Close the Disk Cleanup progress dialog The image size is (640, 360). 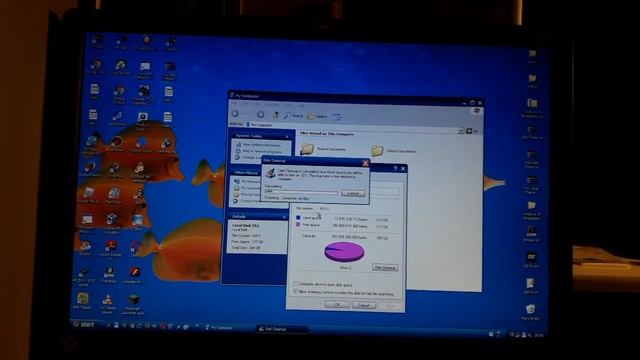point(365,163)
